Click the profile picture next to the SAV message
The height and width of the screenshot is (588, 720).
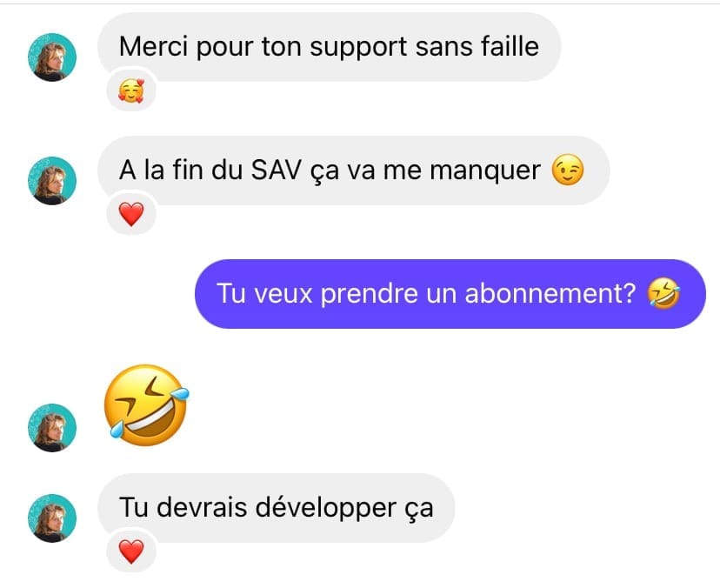pyautogui.click(x=52, y=181)
